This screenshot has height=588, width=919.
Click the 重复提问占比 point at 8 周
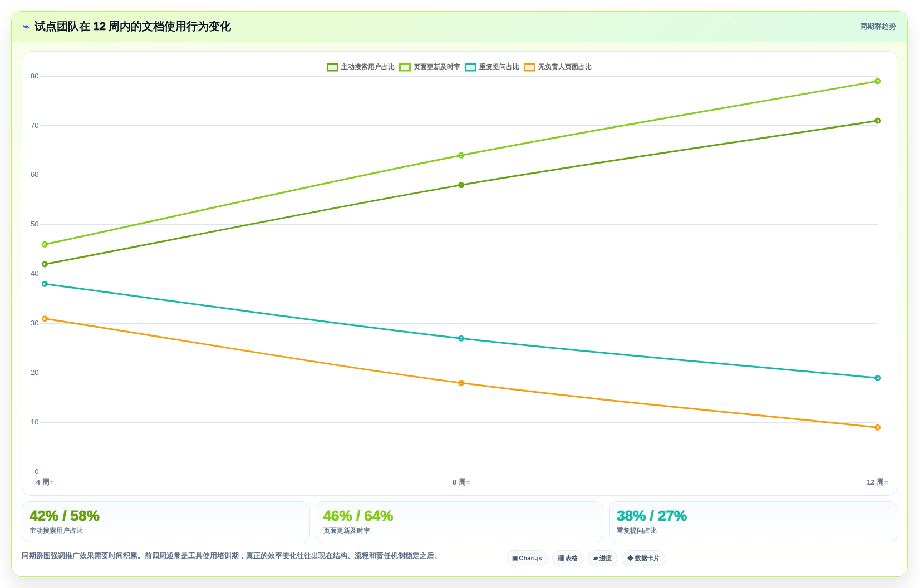point(461,338)
